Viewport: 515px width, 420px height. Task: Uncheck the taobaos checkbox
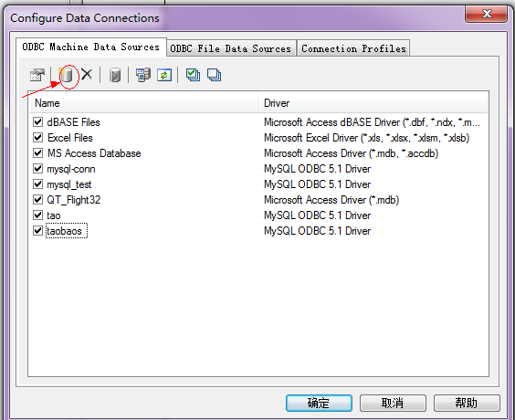click(x=37, y=230)
